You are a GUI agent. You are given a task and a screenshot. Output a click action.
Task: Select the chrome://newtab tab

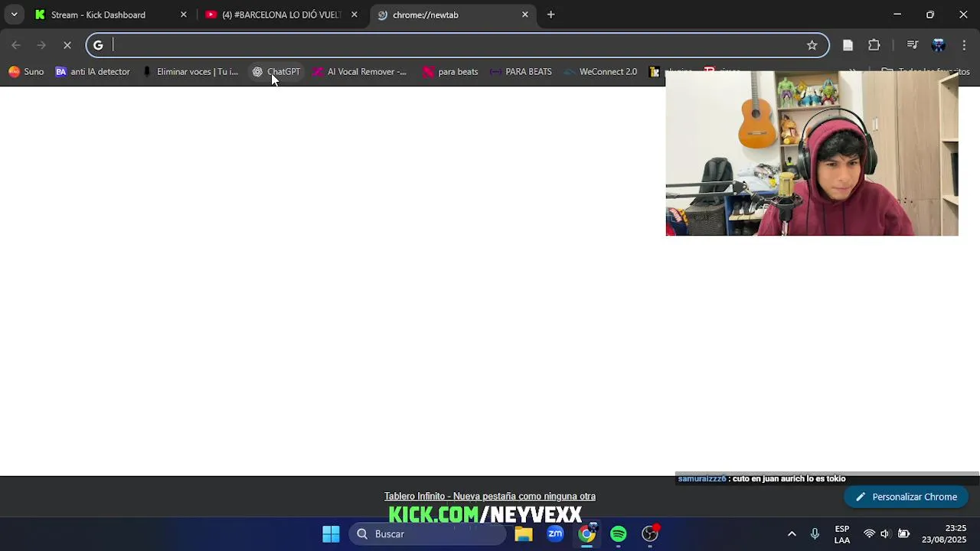click(x=452, y=15)
